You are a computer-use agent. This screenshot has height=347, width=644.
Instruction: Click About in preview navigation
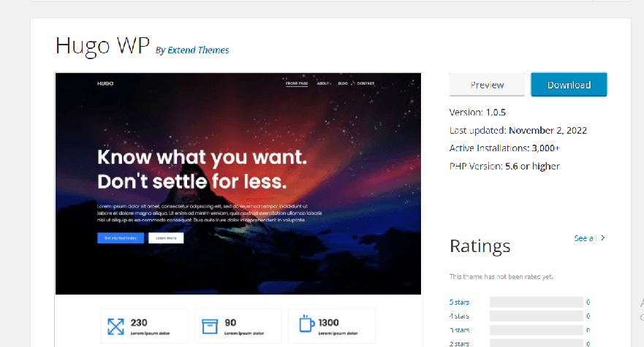click(323, 83)
